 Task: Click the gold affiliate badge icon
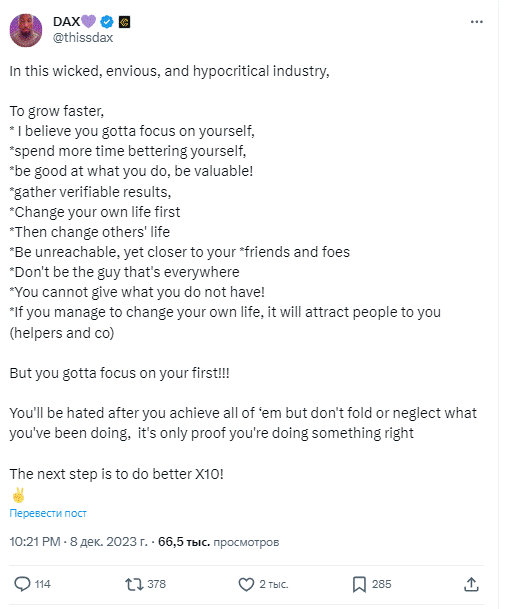coord(124,22)
